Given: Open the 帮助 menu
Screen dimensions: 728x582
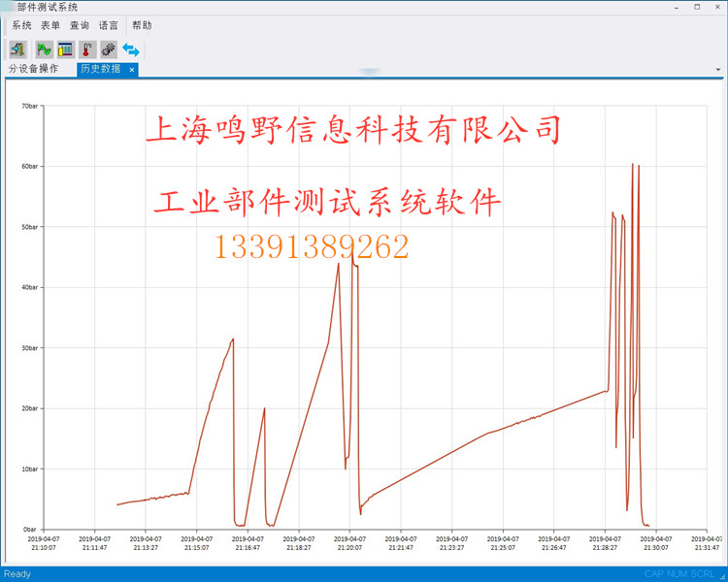Looking at the screenshot, I should tap(142, 25).
